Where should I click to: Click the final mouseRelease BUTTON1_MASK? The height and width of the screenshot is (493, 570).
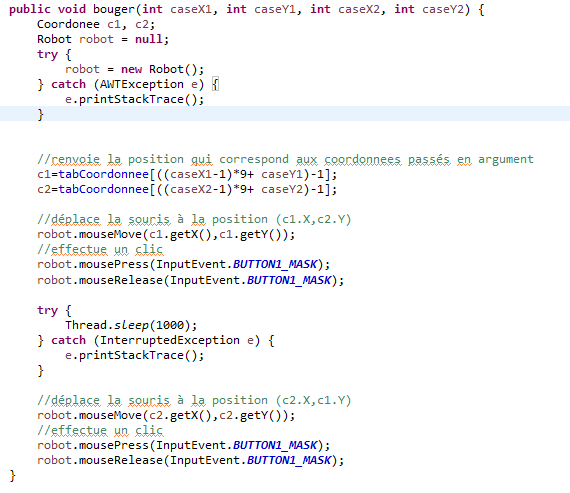click(x=289, y=460)
